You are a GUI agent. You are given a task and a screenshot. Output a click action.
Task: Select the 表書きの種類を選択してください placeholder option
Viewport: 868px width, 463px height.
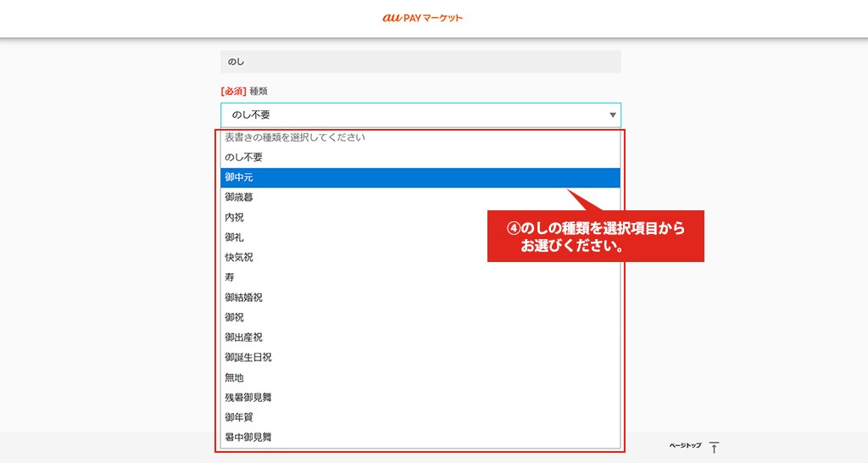pos(420,137)
